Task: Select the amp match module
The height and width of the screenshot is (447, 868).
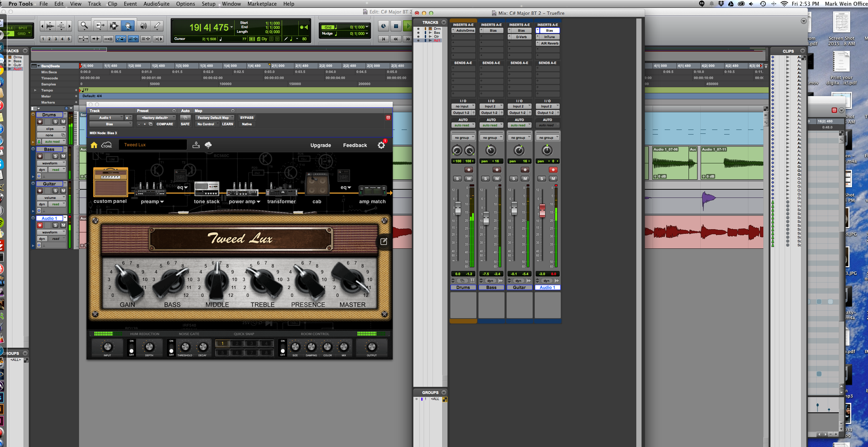Action: (372, 191)
